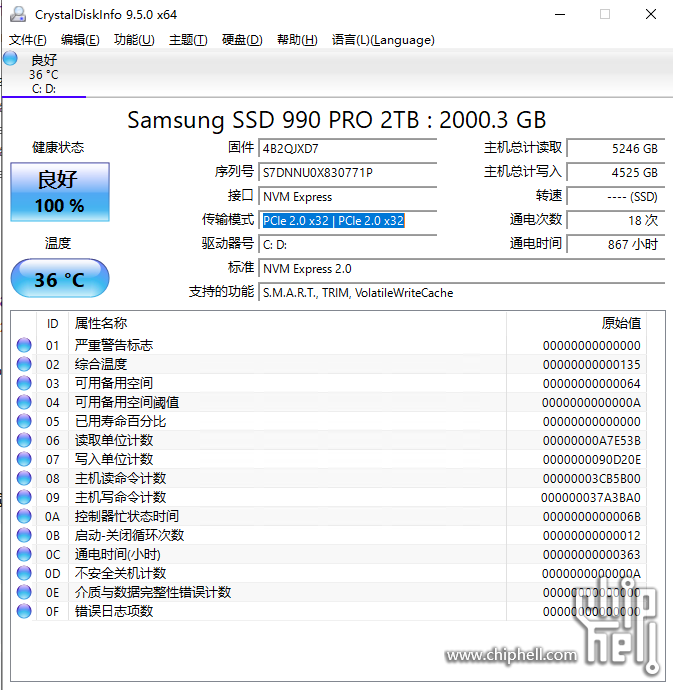Select the 已用寿命百分比 attribute name

(x=120, y=421)
